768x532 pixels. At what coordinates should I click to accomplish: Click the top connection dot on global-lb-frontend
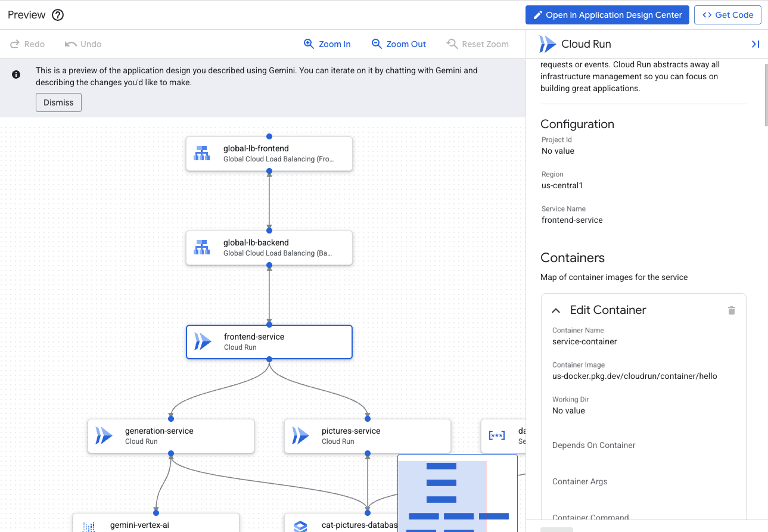[x=269, y=136]
